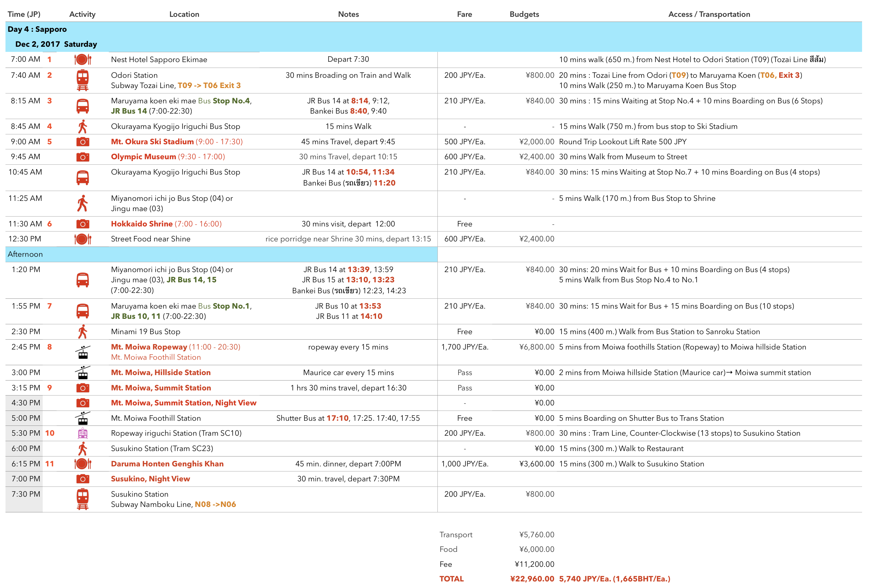
Task: Click the 5,740 JPY/Ea. (1,665BHT/Ea.) text
Action: tap(615, 579)
